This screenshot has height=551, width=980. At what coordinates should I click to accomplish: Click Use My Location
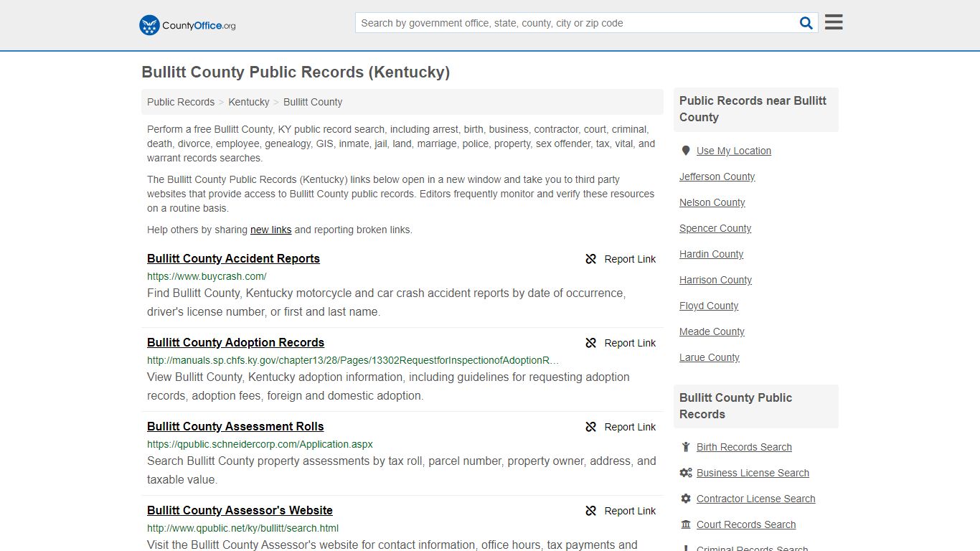pos(734,151)
